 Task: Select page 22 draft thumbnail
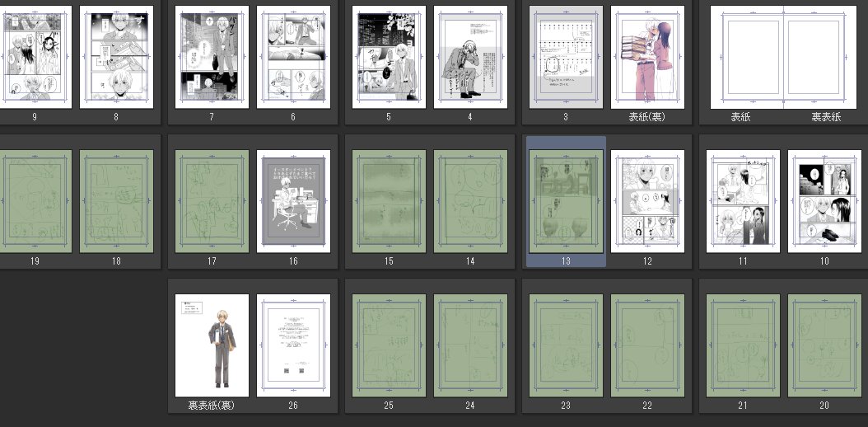647,345
